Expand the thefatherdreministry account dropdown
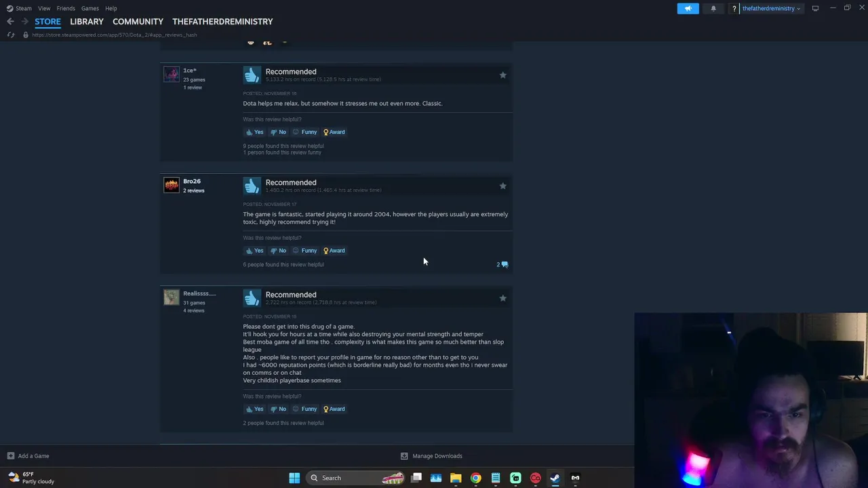The height and width of the screenshot is (488, 868). [771, 8]
